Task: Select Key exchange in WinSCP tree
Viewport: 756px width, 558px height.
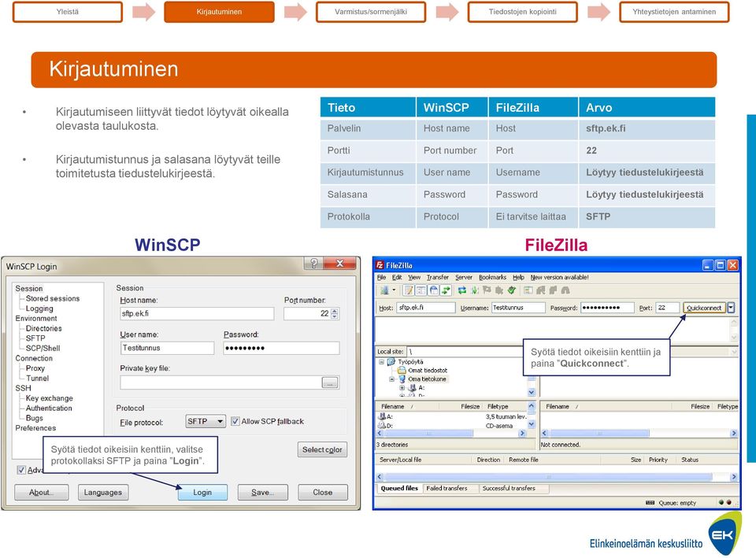Action: (x=49, y=398)
